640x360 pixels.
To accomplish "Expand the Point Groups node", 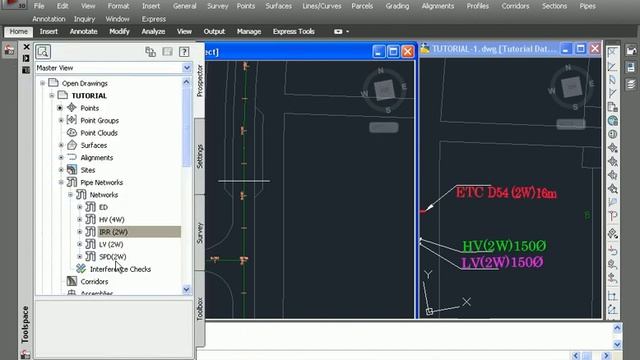I will click(61, 120).
